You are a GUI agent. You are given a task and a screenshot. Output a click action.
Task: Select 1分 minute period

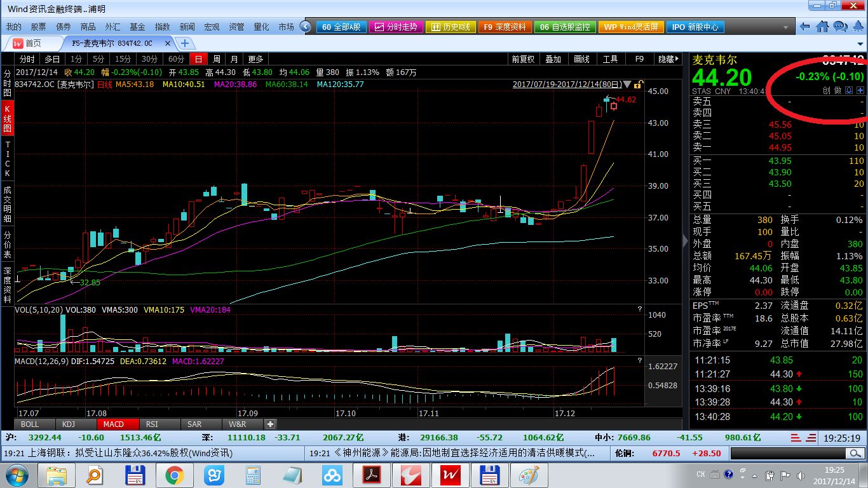(x=75, y=59)
